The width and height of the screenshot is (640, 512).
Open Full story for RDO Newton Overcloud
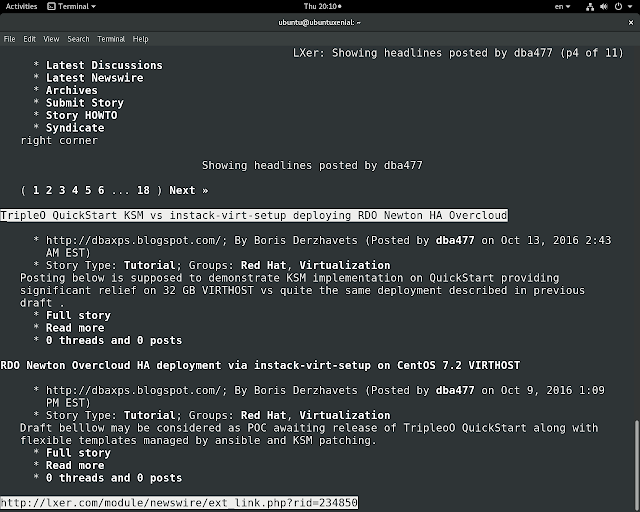(x=78, y=453)
